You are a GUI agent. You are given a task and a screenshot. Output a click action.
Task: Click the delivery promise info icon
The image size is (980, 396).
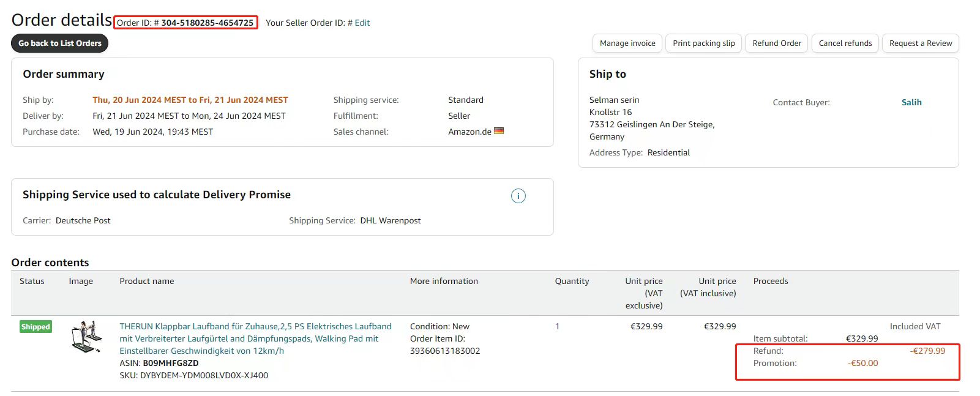click(518, 196)
